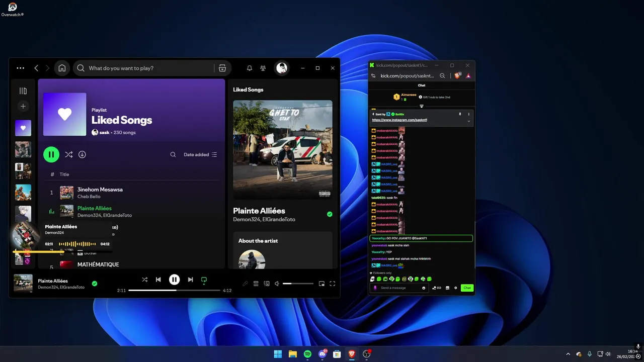Show hidden system tray icons
The width and height of the screenshot is (644, 362).
pyautogui.click(x=568, y=354)
